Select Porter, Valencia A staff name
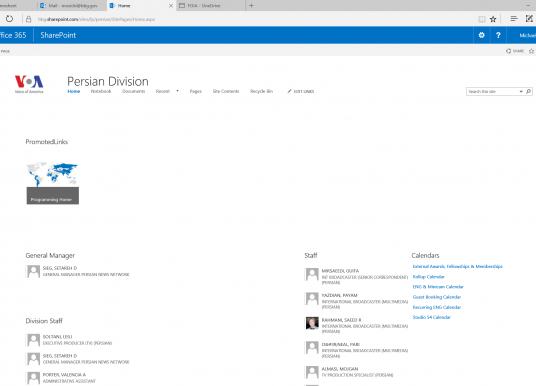Screen dimensions: 536x386 pyautogui.click(x=64, y=375)
